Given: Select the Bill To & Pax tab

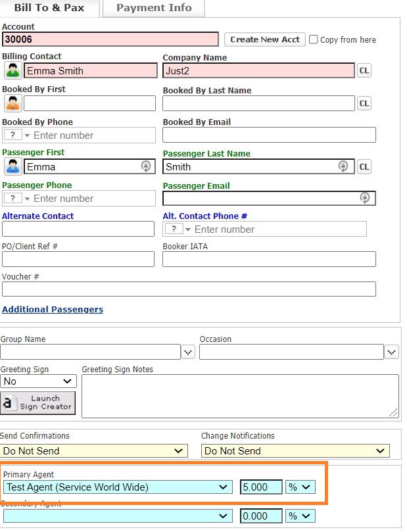Looking at the screenshot, I should (x=49, y=8).
